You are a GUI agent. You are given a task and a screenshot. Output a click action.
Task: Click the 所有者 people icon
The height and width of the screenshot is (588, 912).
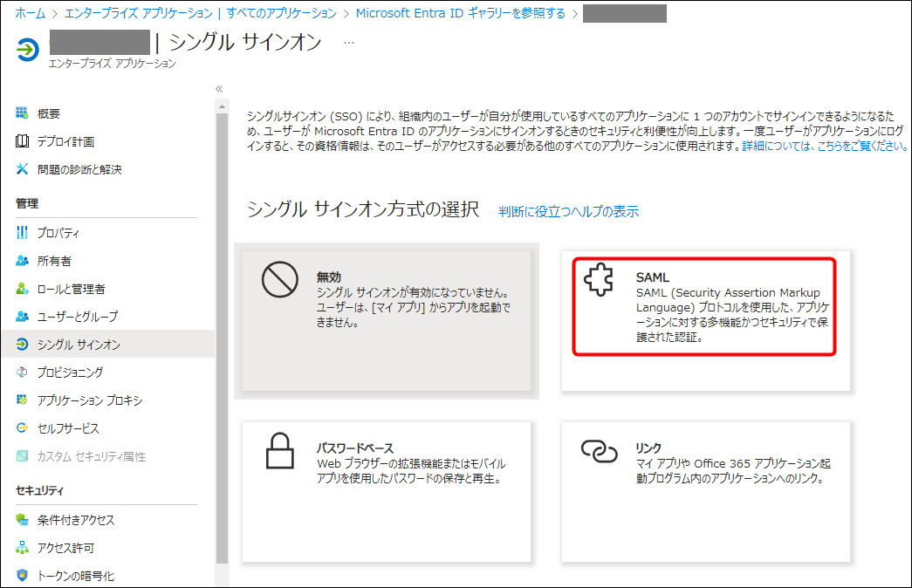[22, 261]
